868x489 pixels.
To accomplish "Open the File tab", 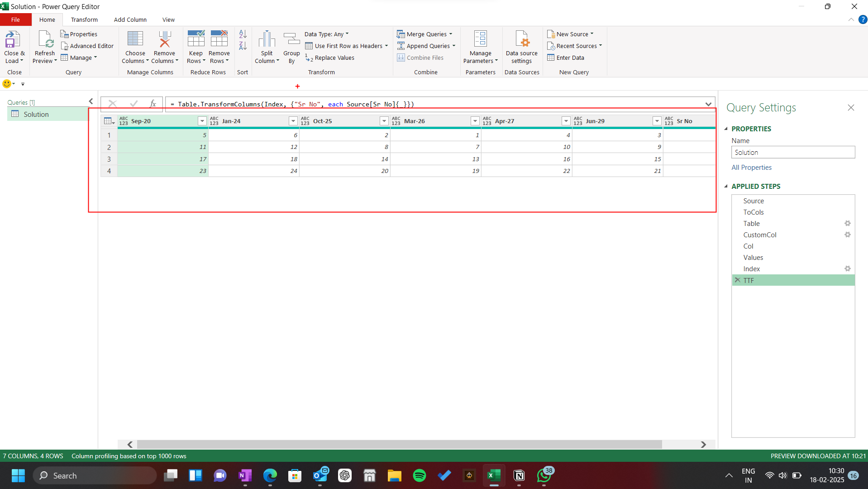I will [16, 19].
